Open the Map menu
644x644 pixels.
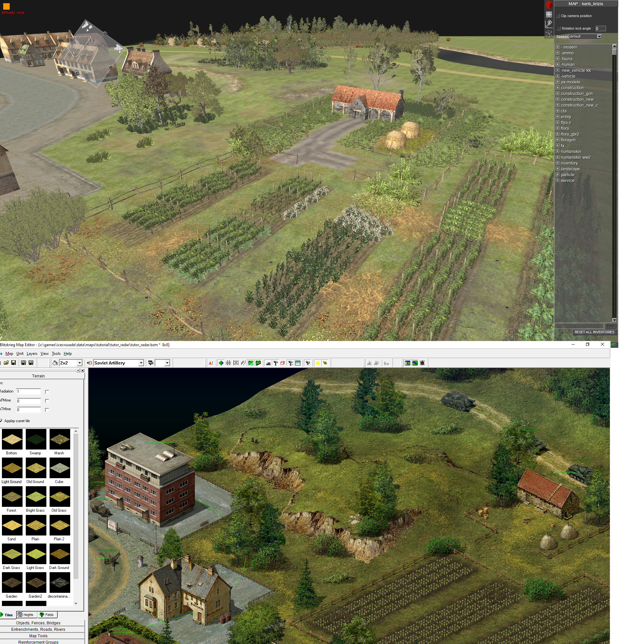[x=9, y=353]
